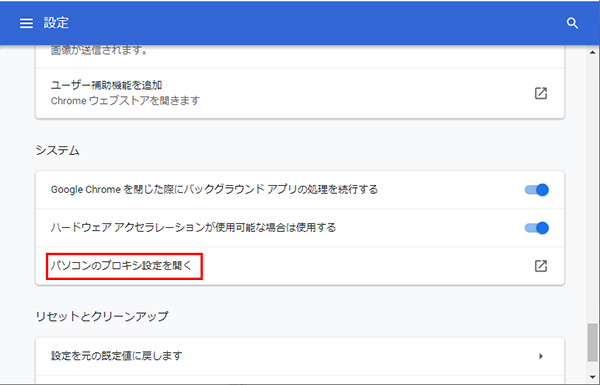Click the search settings magnifier icon
Image resolution: width=600 pixels, height=385 pixels.
572,23
